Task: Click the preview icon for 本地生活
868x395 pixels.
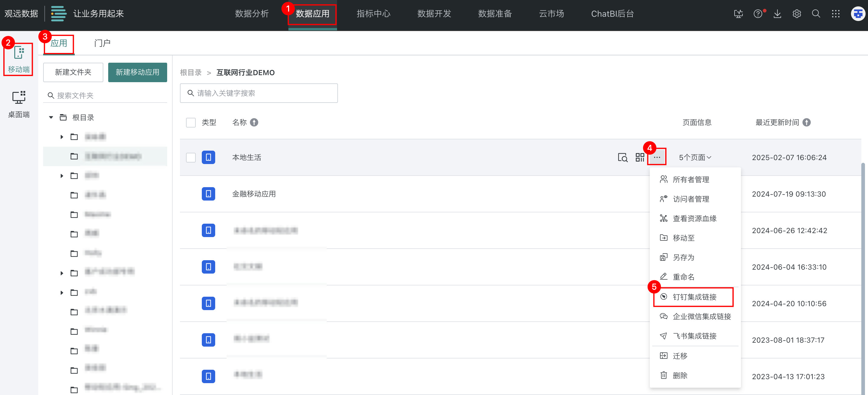Action: [x=622, y=157]
